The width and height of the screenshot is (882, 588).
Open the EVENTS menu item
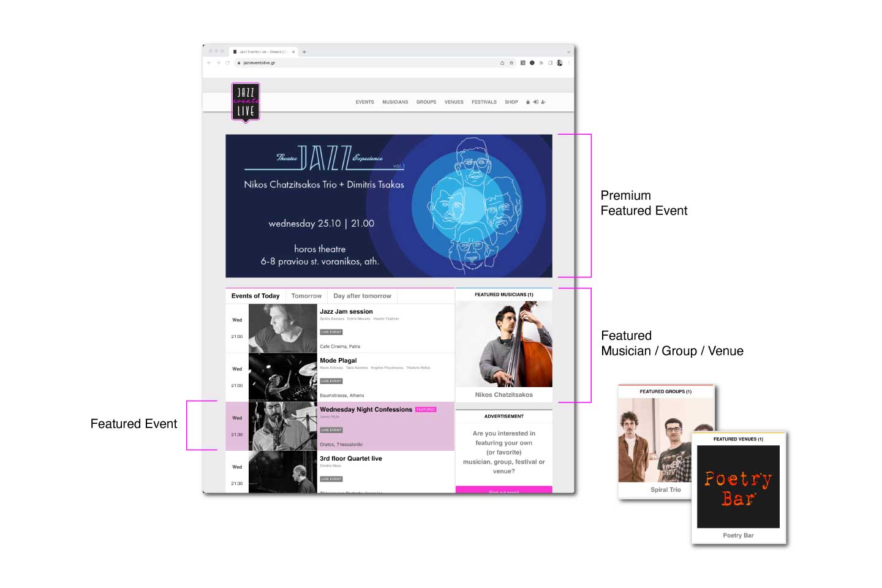point(364,102)
